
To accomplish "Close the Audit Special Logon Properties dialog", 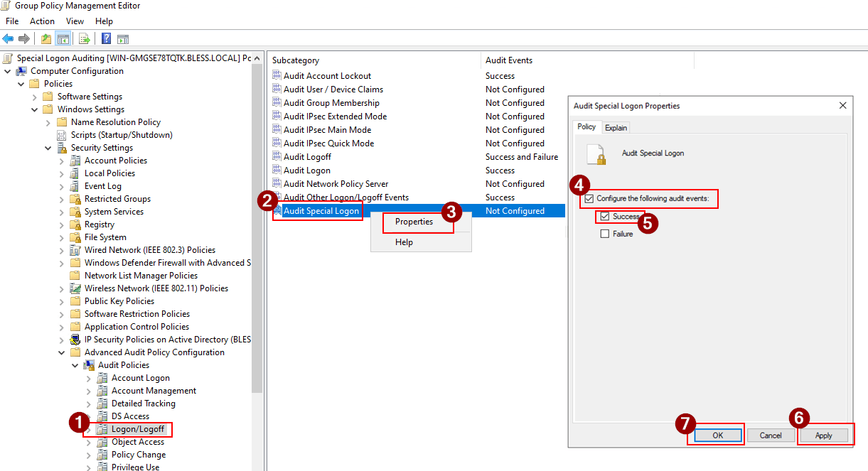I will coord(842,106).
